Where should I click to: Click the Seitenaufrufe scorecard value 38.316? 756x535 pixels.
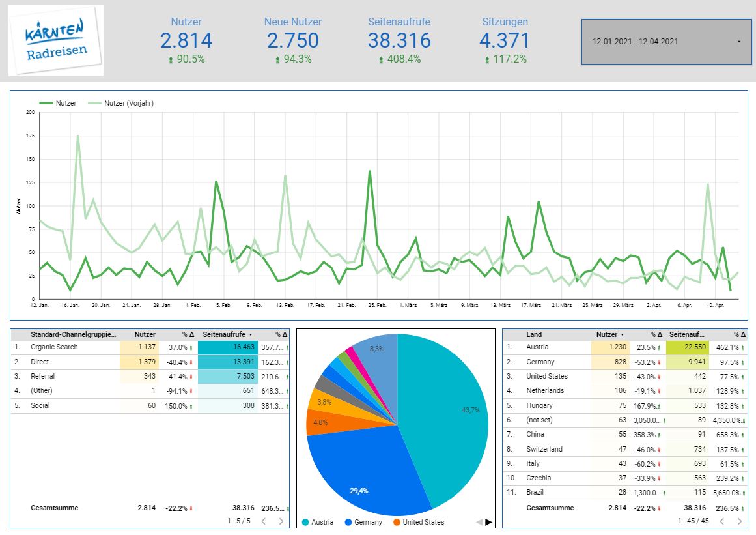tap(399, 40)
